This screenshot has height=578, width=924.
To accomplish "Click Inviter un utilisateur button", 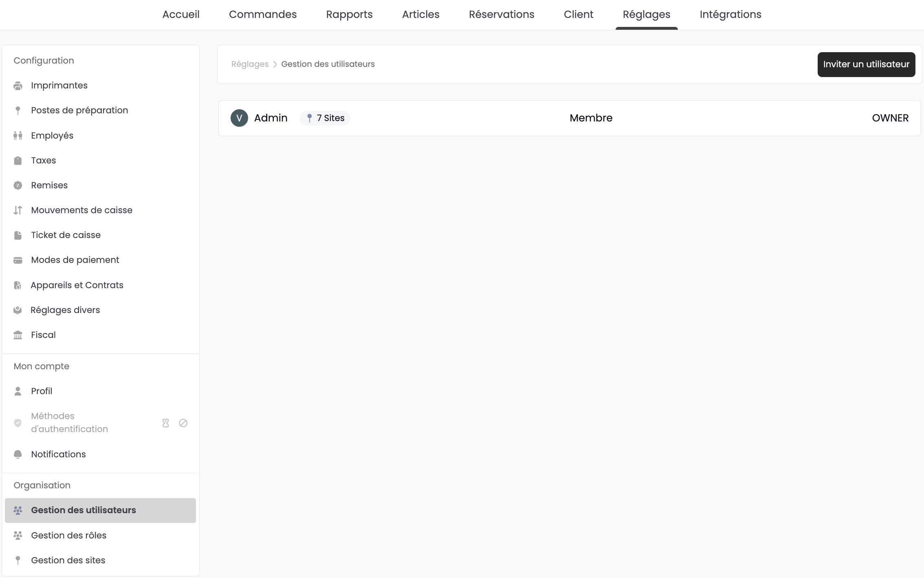I will [x=866, y=64].
